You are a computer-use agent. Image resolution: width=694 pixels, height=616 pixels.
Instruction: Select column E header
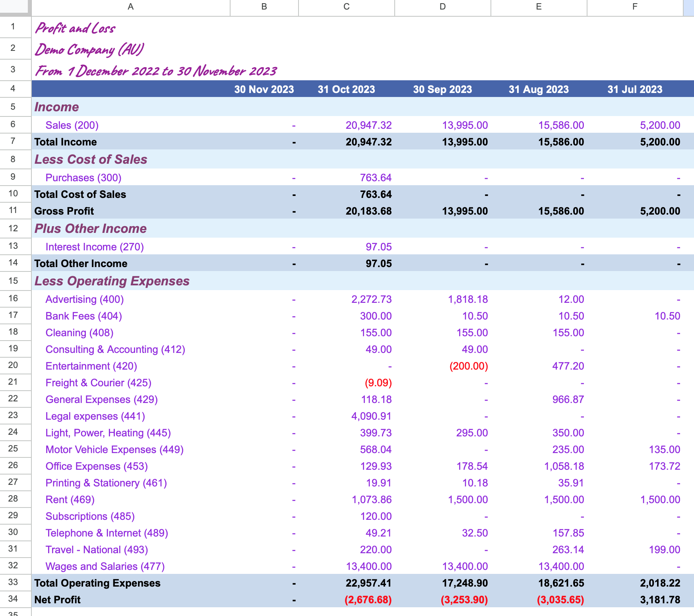pos(539,7)
